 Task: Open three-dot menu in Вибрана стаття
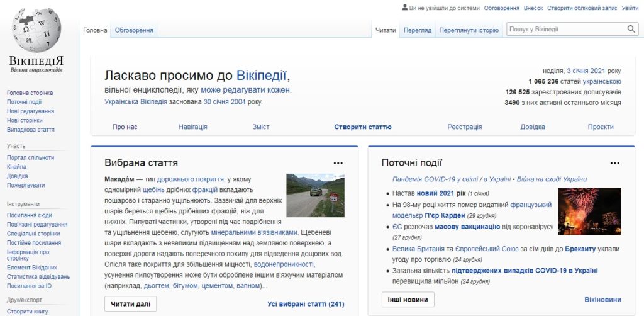click(338, 162)
